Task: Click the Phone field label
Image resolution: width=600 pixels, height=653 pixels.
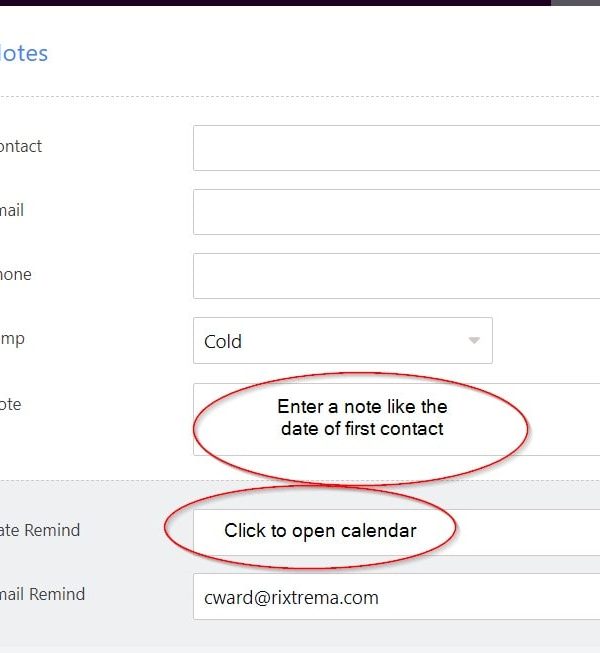Action: click(x=15, y=274)
